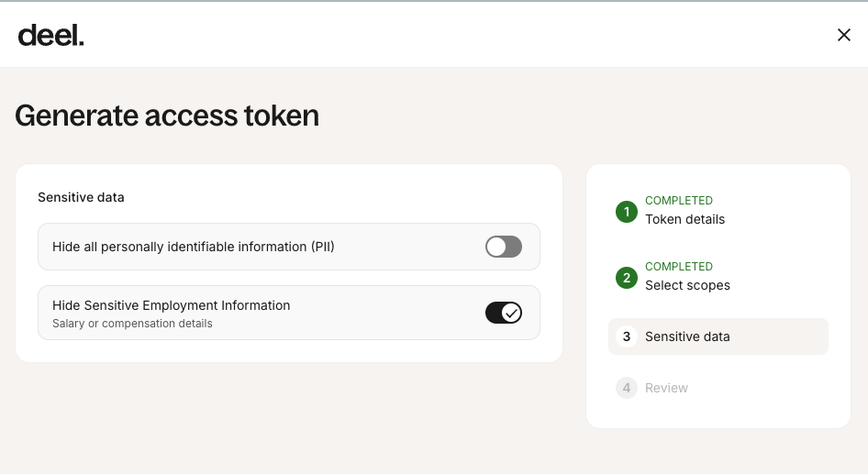Click step 3 number circle
The width and height of the screenshot is (868, 474).
coord(627,336)
